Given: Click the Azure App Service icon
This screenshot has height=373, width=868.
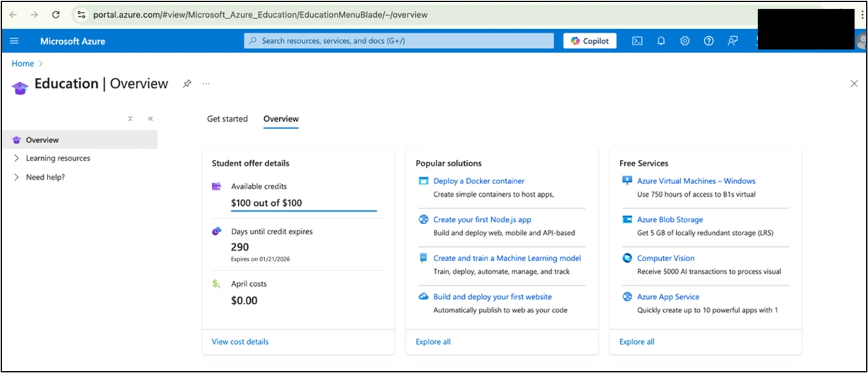Looking at the screenshot, I should (627, 297).
